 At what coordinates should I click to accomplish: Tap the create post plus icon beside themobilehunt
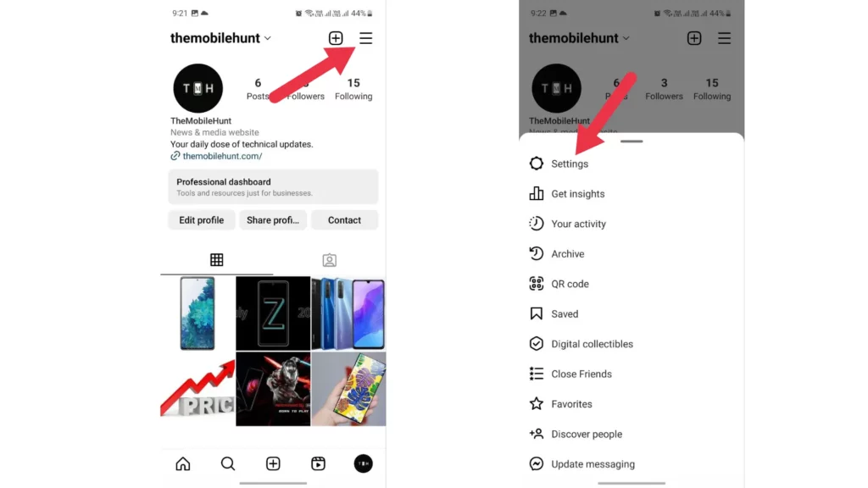pyautogui.click(x=336, y=38)
